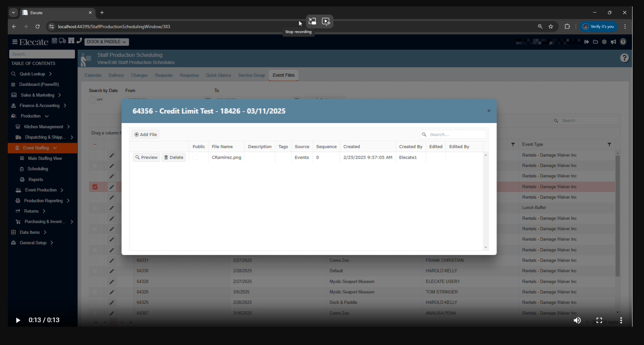Mute the video volume
The width and height of the screenshot is (644, 345).
[577, 320]
